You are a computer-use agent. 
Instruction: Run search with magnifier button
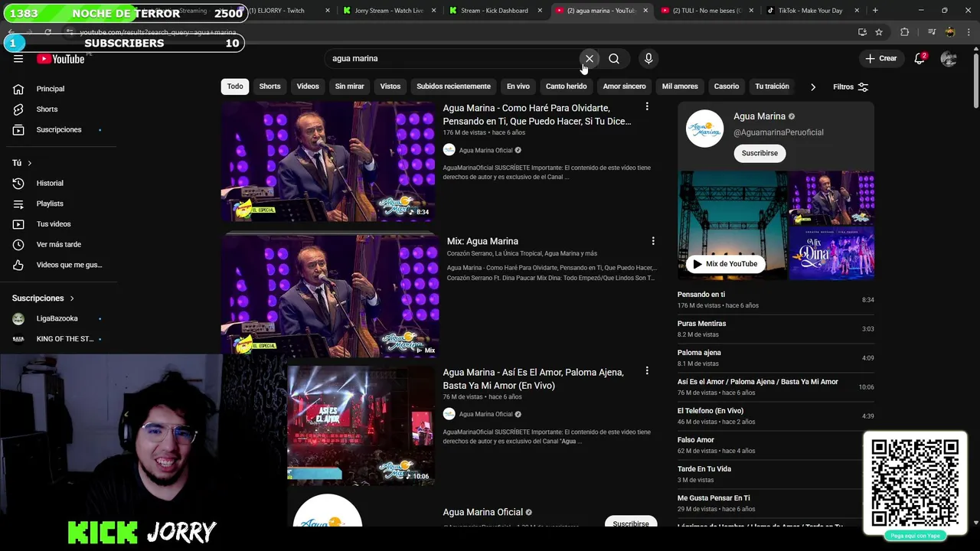pyautogui.click(x=614, y=59)
